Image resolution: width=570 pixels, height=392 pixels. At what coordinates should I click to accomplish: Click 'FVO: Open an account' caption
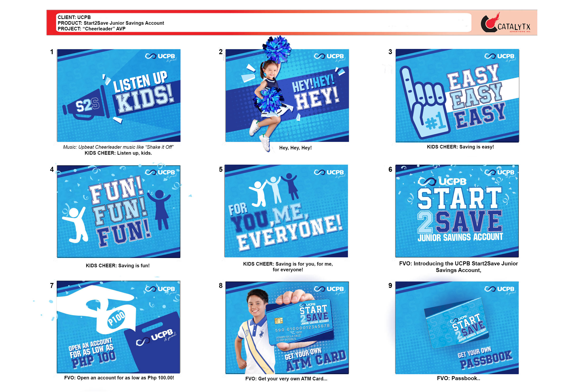[119, 378]
